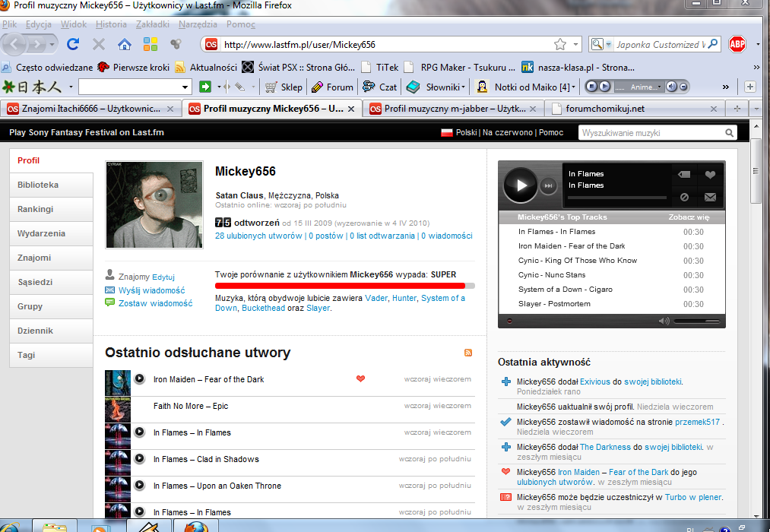
Task: Click the volume speaker icon in player
Action: tap(664, 321)
